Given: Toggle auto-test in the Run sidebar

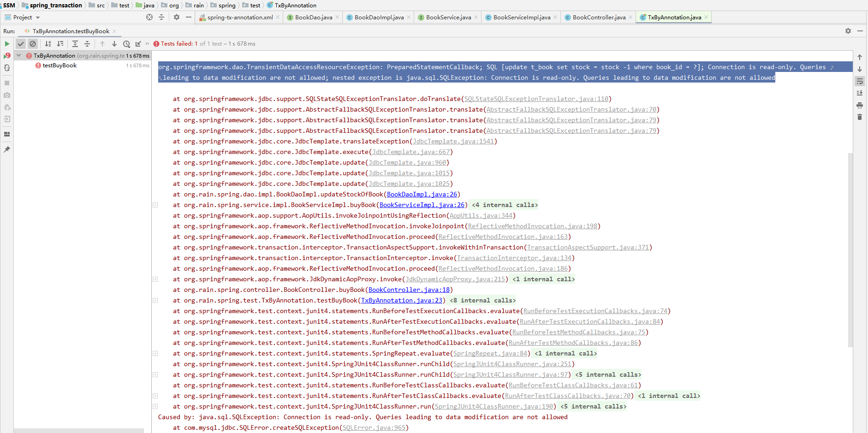Looking at the screenshot, I should (x=7, y=68).
